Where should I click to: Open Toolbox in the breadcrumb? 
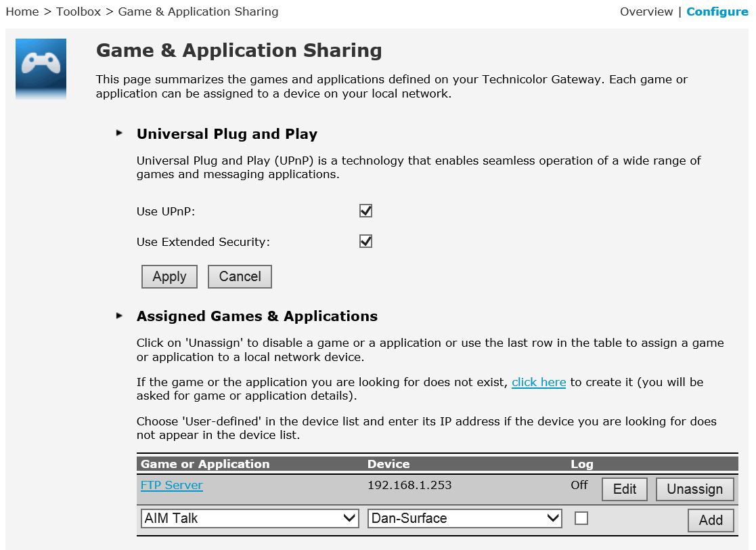[79, 12]
